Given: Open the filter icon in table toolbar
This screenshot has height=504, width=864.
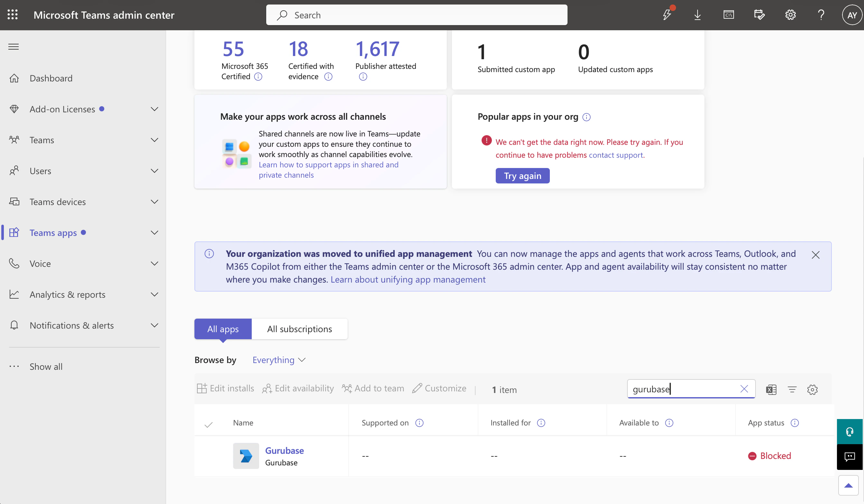Looking at the screenshot, I should (x=792, y=389).
